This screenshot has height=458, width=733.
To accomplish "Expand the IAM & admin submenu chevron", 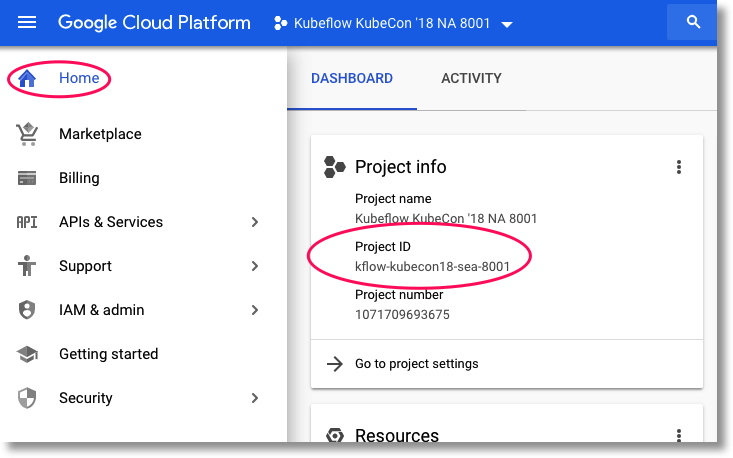I will coord(255,310).
